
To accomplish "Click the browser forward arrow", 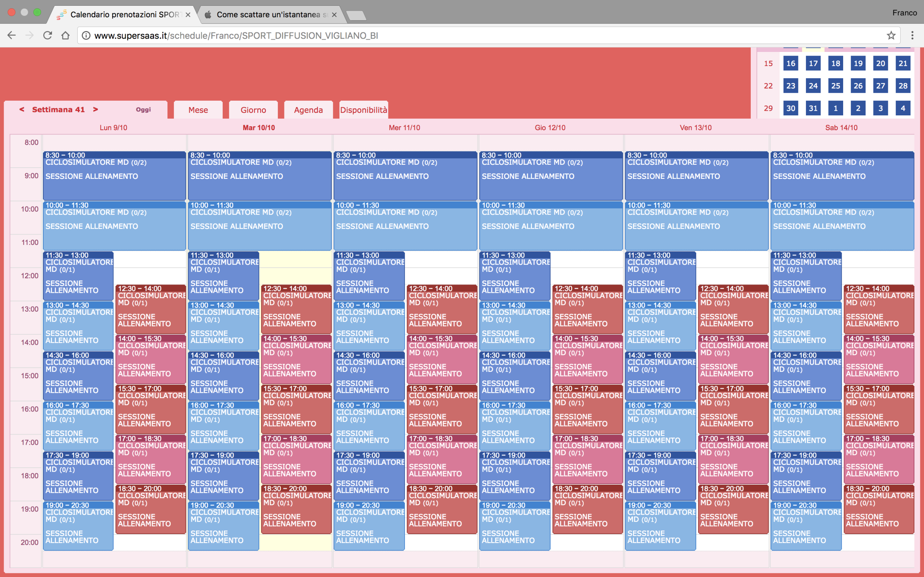I will [x=29, y=35].
